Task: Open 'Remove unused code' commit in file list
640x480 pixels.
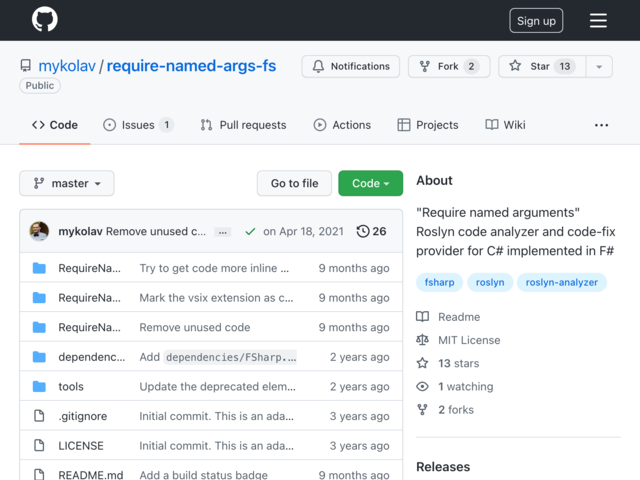Action: (195, 327)
